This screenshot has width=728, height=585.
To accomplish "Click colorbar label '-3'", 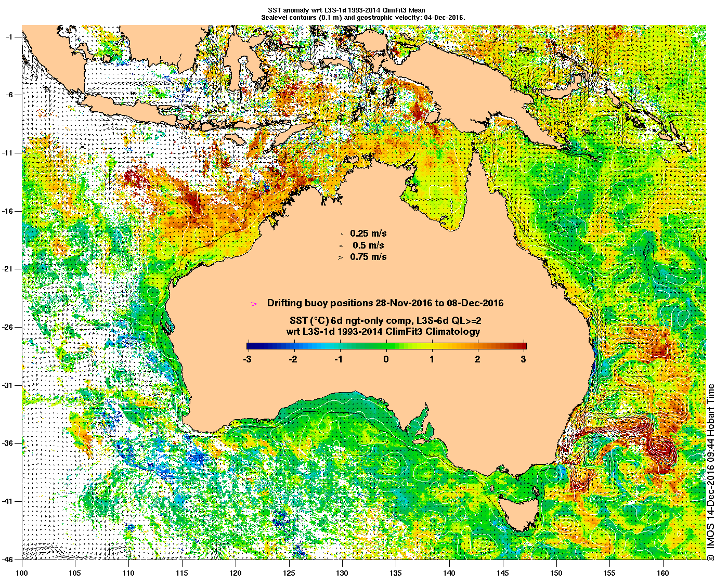I will click(248, 359).
